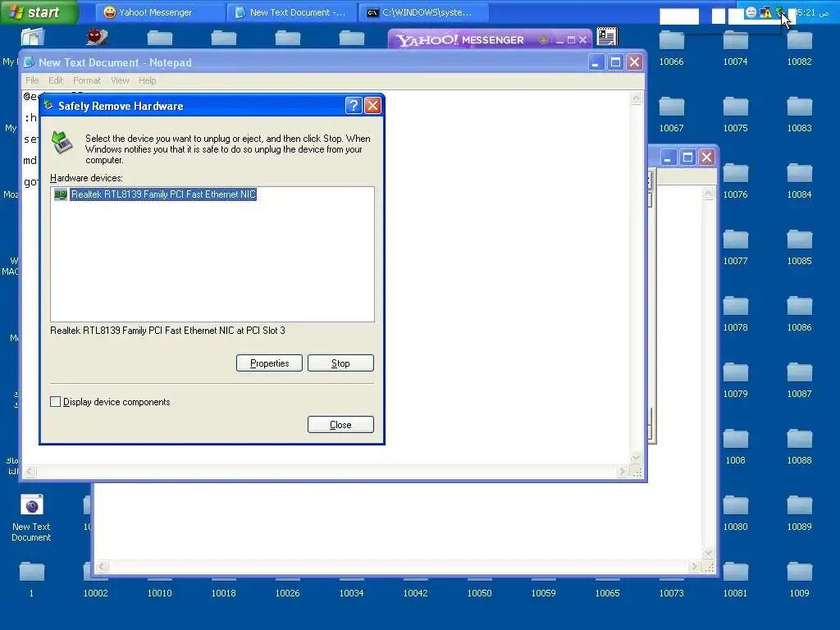Click the Realtek network card icon in the device list
The height and width of the screenshot is (630, 840).
point(61,194)
